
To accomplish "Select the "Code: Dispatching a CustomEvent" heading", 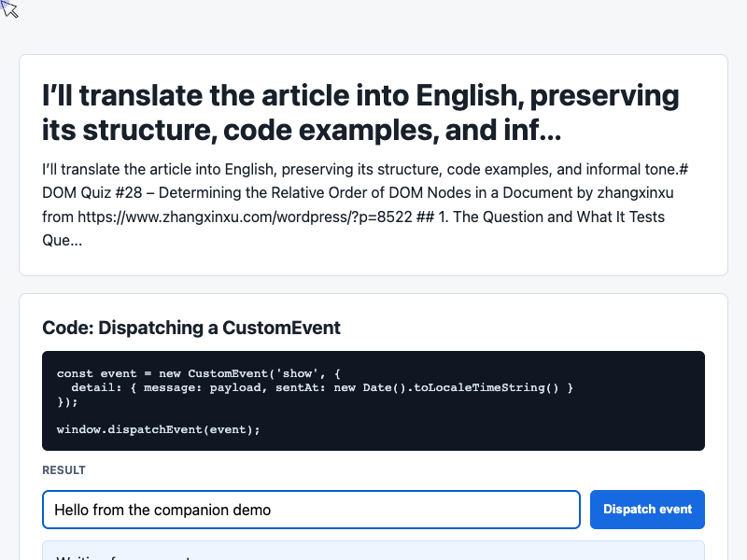I will coord(191,328).
